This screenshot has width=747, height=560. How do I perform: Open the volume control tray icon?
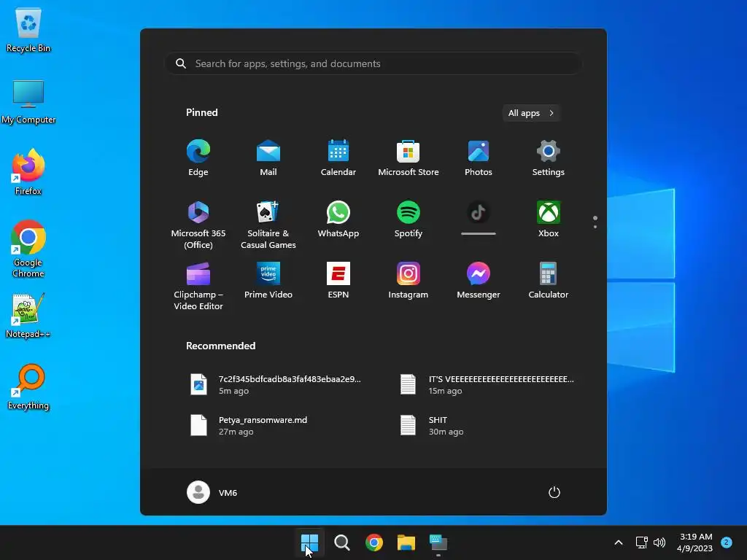coord(659,542)
